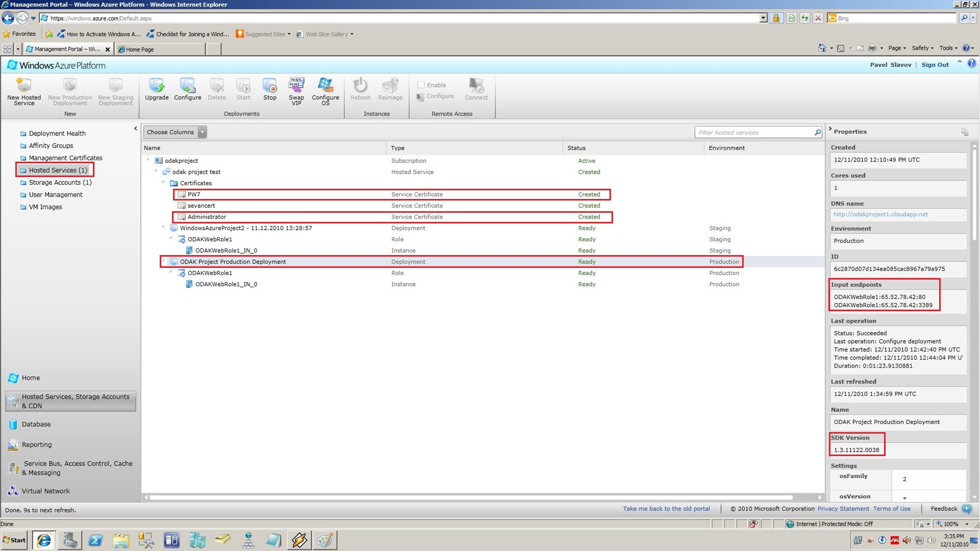Viewport: 980px width, 551px height.
Task: Click the Upgrade deployment icon
Action: [157, 85]
